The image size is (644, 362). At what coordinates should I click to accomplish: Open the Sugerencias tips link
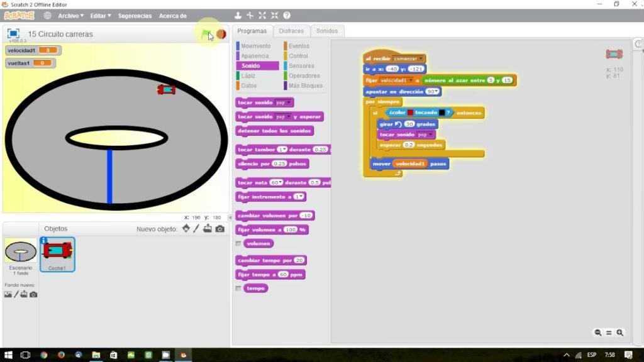tap(135, 16)
